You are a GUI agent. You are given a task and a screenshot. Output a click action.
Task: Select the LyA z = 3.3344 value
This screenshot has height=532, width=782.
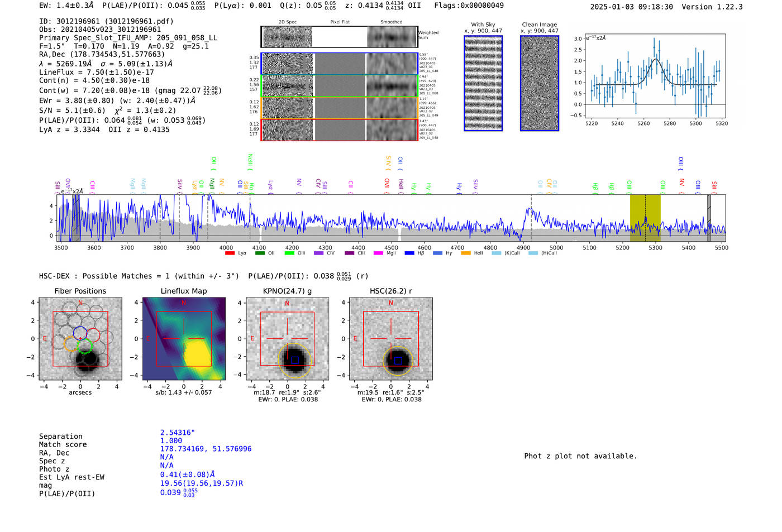coord(69,130)
